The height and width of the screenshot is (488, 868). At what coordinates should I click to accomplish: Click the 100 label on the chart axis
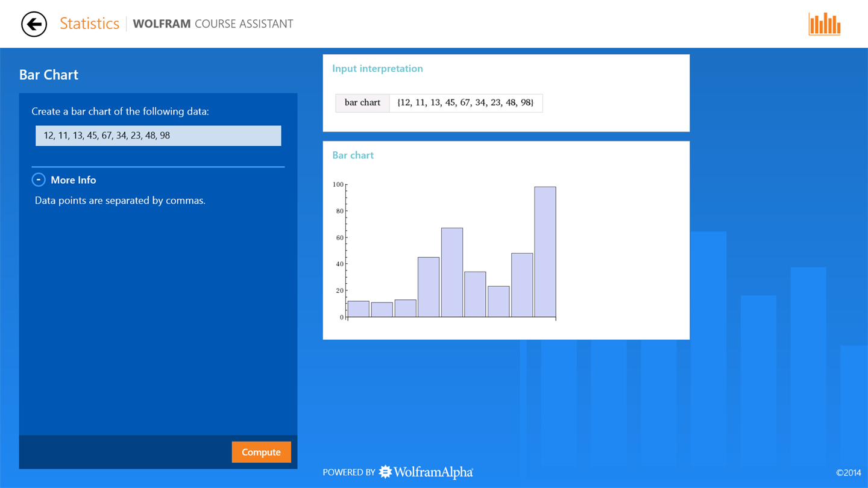338,184
